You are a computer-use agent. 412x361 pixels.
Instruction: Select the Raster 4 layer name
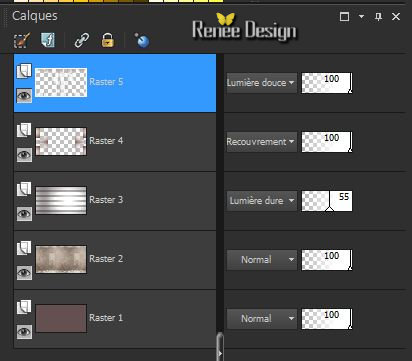(106, 141)
